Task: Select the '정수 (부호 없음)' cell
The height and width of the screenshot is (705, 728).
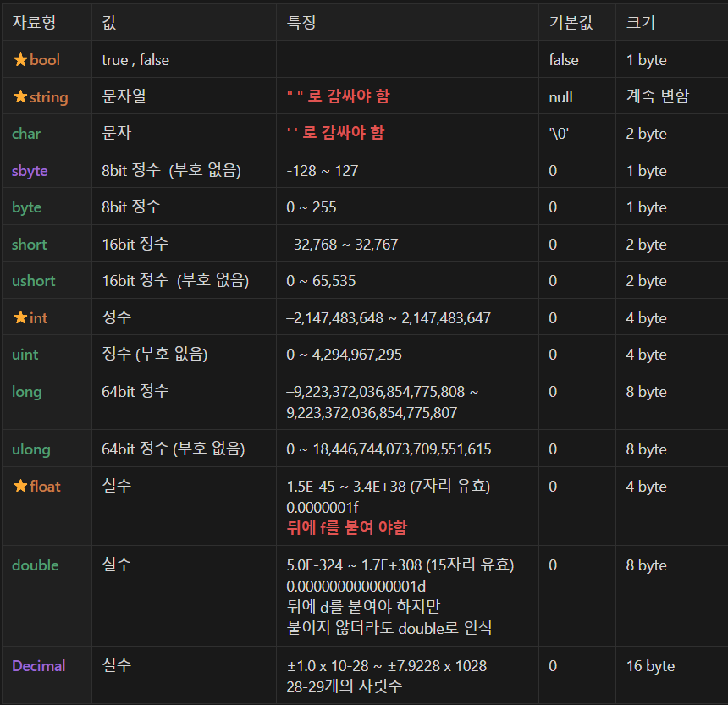Action: point(155,354)
